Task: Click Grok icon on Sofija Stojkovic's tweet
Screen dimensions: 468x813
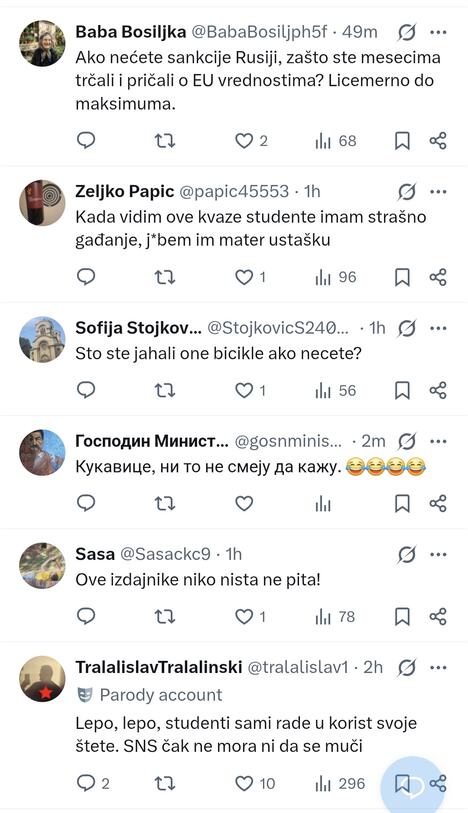Action: click(407, 328)
